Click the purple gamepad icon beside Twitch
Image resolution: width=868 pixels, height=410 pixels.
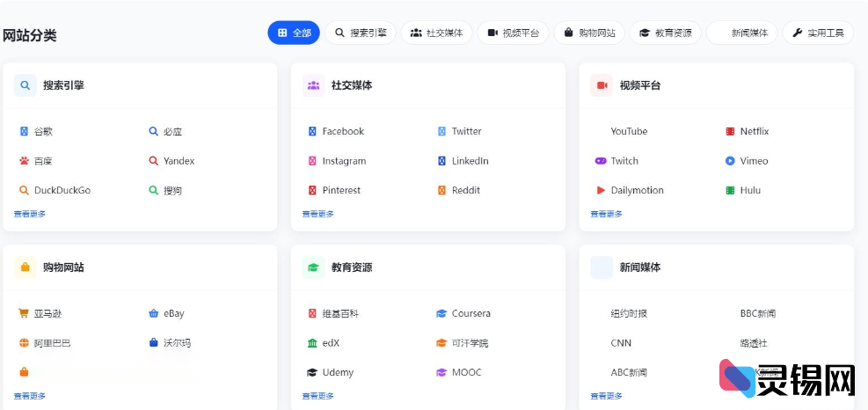click(x=601, y=161)
